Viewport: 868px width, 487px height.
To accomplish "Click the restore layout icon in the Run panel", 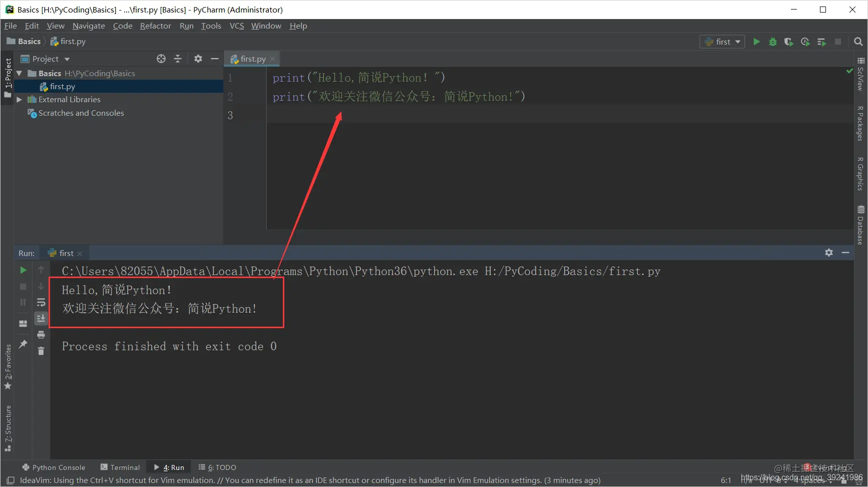I will click(x=23, y=324).
